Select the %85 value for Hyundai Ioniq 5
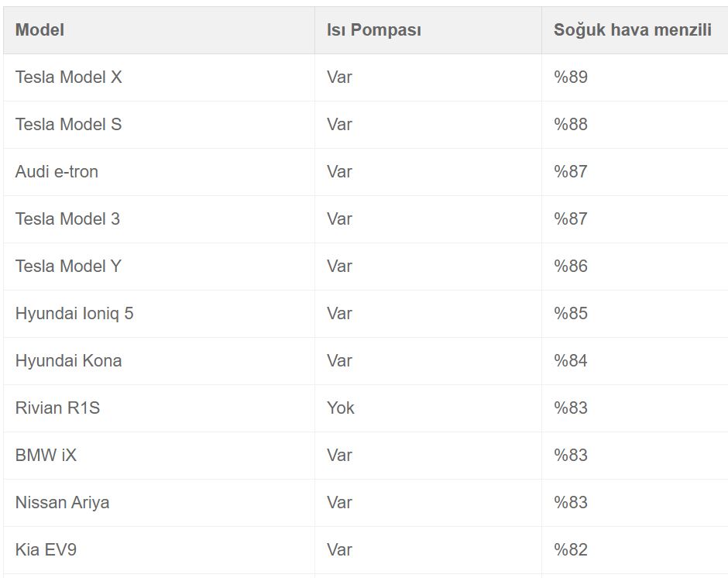Image resolution: width=728 pixels, height=578 pixels. 571,314
